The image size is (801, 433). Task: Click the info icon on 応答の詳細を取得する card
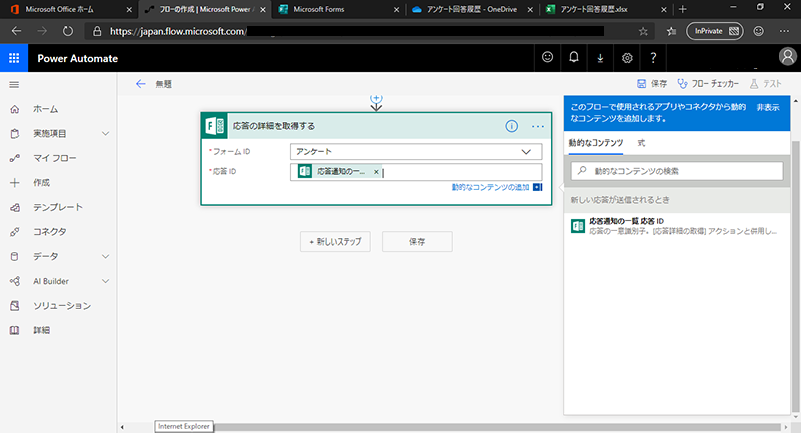(511, 126)
